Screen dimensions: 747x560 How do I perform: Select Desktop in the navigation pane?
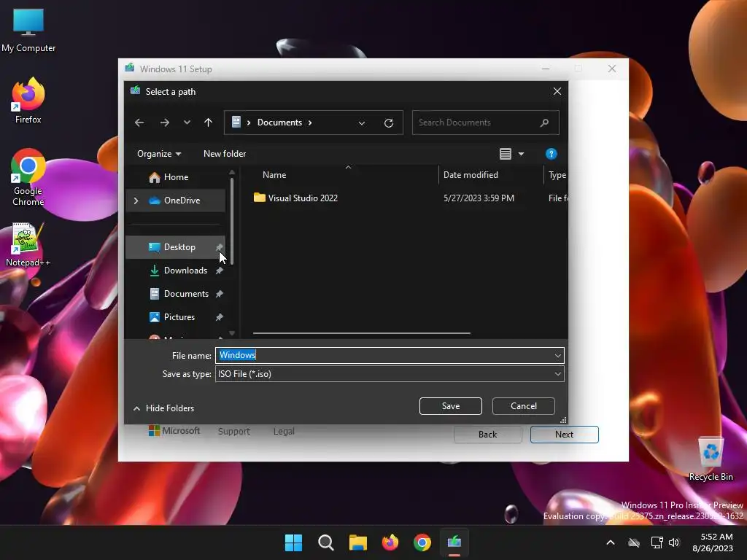click(x=179, y=247)
